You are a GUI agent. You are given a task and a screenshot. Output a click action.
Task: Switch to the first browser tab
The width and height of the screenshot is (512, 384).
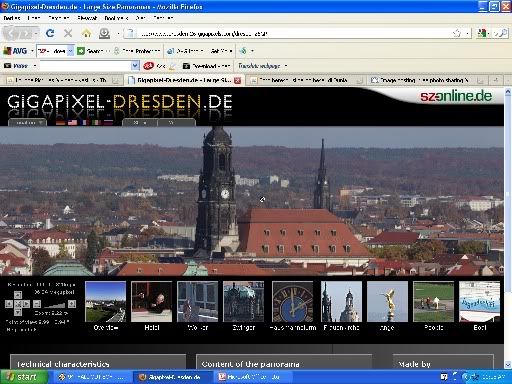[62, 80]
